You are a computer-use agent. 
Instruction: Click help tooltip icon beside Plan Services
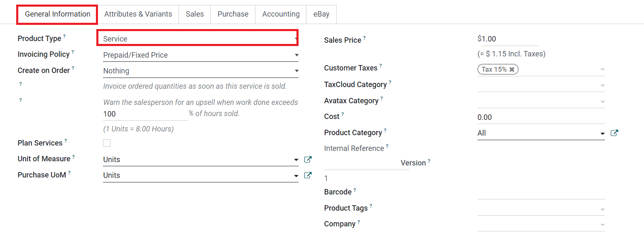click(66, 141)
